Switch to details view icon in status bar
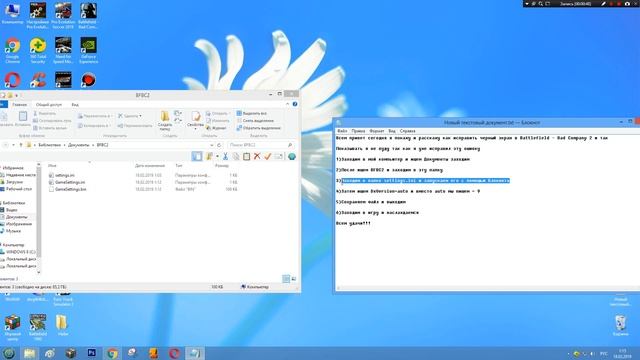The width and height of the screenshot is (640, 360). (x=286, y=279)
